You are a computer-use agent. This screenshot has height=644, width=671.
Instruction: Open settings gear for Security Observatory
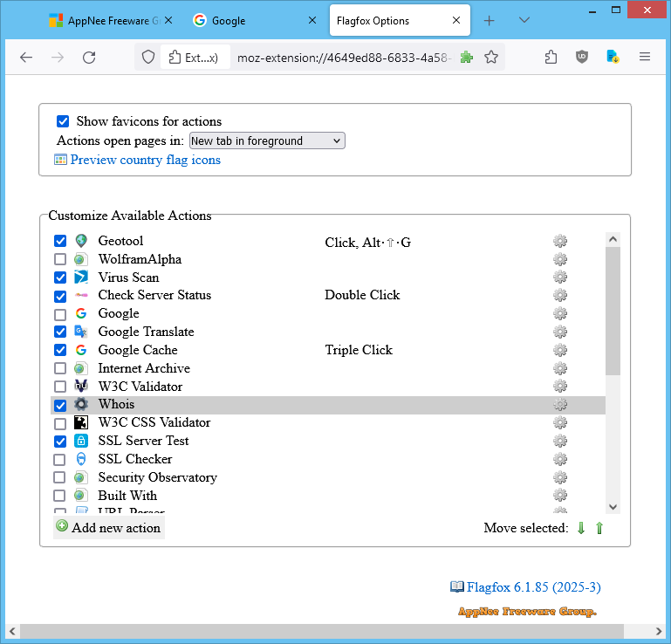559,477
